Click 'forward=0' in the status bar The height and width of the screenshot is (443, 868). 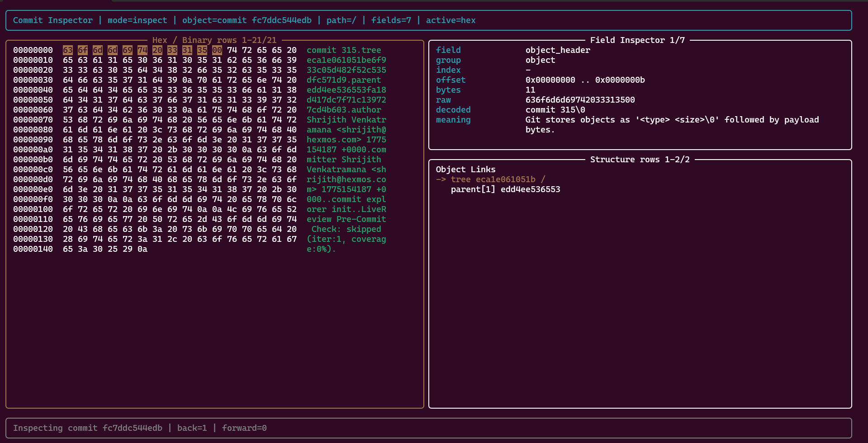pos(244,428)
